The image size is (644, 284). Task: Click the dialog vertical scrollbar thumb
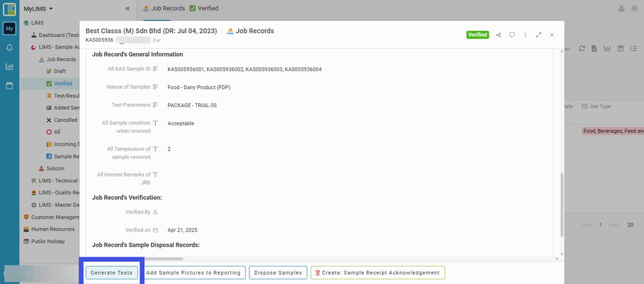click(x=562, y=204)
